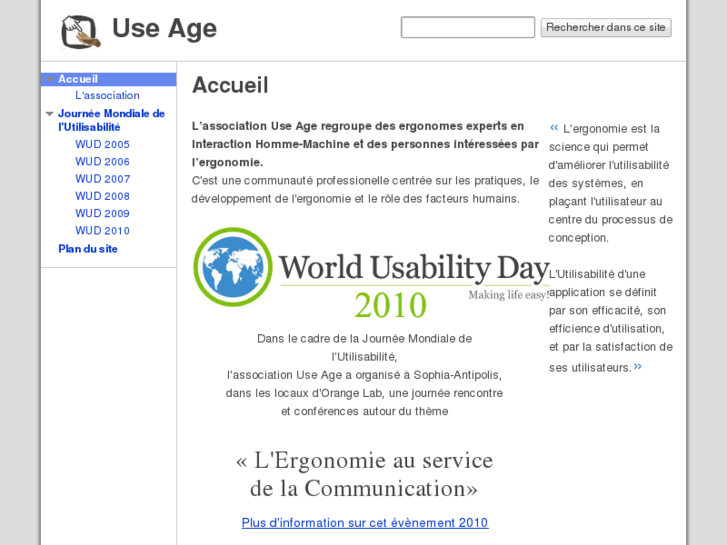Open Journée Mondiale de l'Utilisabilité section
The width and height of the screenshot is (727, 545).
(111, 120)
